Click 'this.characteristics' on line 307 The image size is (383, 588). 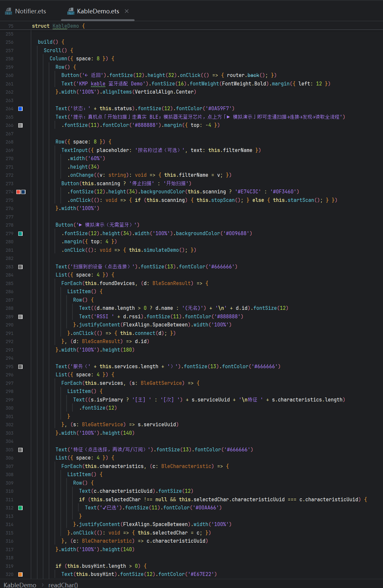pos(114,466)
